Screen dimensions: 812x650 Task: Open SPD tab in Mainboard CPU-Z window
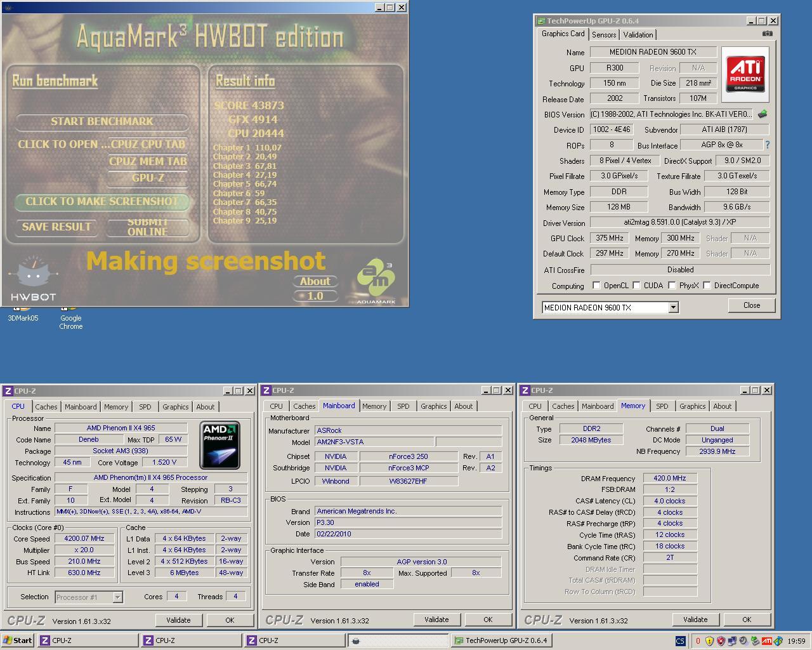(x=403, y=406)
